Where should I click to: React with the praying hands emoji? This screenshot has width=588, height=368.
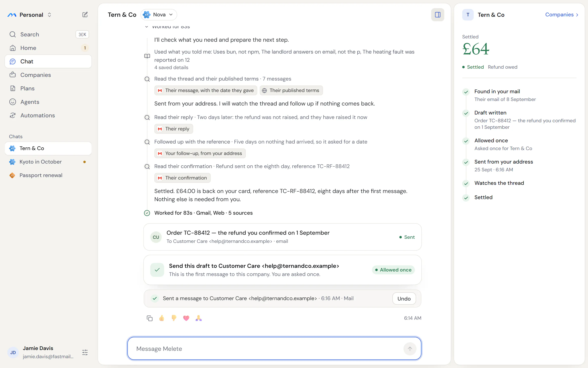coord(198,318)
